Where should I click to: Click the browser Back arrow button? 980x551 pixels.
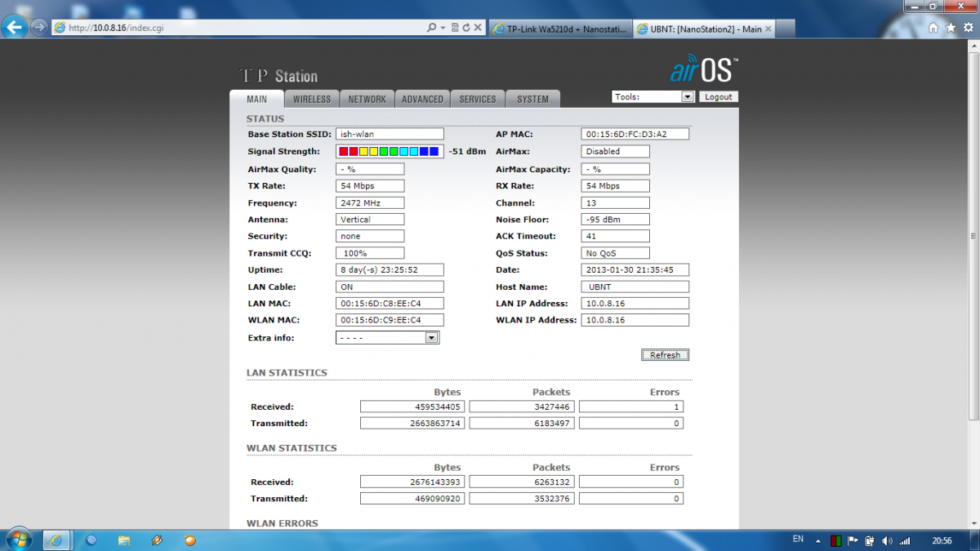pyautogui.click(x=15, y=28)
